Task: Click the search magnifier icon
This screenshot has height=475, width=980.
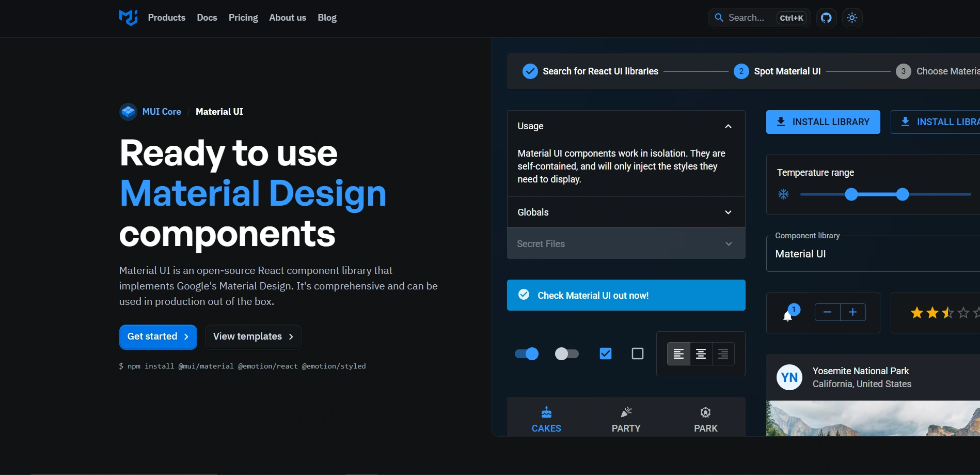Action: (719, 18)
